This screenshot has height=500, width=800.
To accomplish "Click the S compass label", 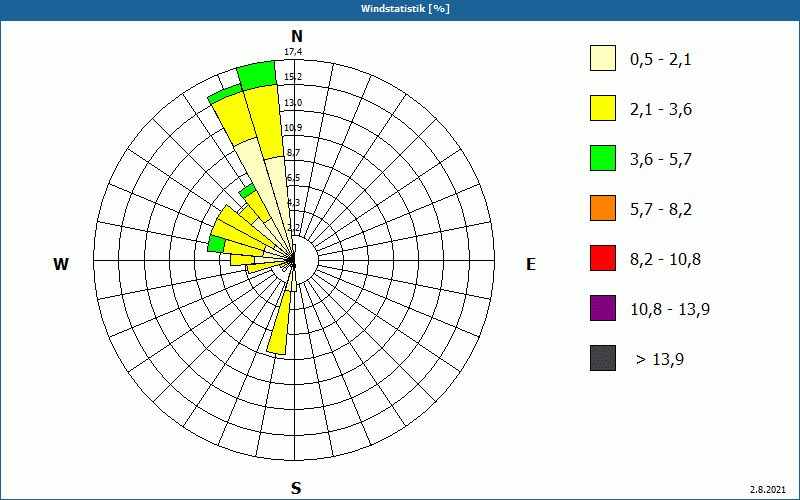I will pos(296,488).
